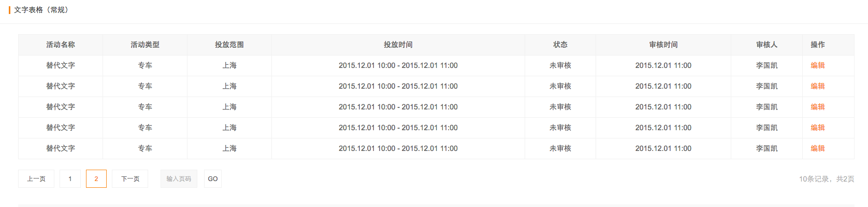Select page 2 in pagination

(x=96, y=179)
